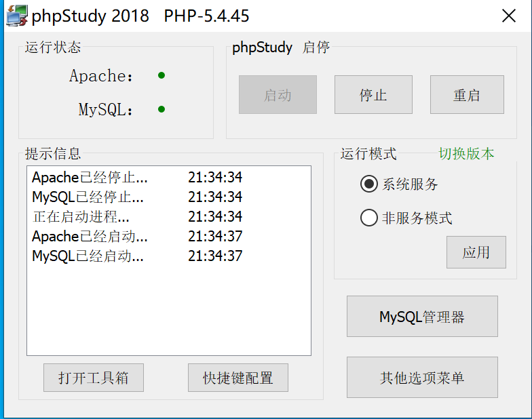Click the 'Apache:' status label
This screenshot has height=419, width=532.
[101, 76]
